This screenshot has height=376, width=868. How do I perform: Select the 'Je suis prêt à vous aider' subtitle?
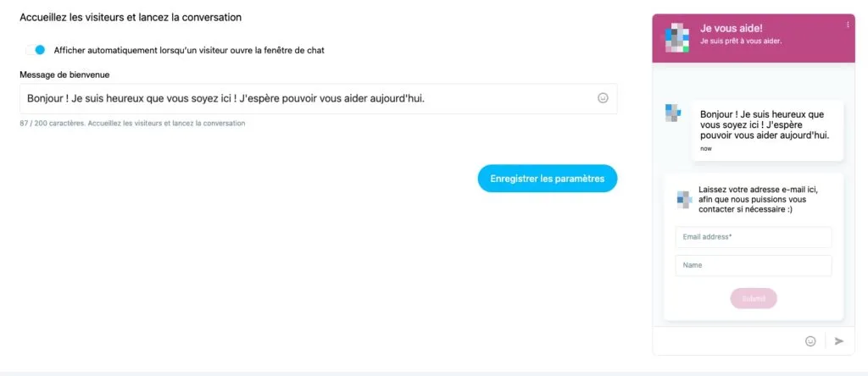pos(741,41)
